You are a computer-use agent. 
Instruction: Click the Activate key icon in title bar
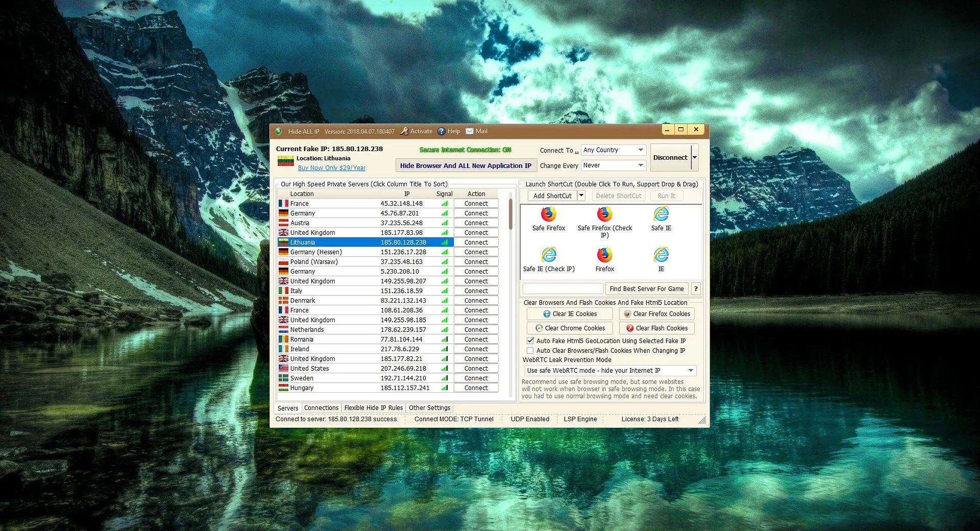pyautogui.click(x=404, y=131)
